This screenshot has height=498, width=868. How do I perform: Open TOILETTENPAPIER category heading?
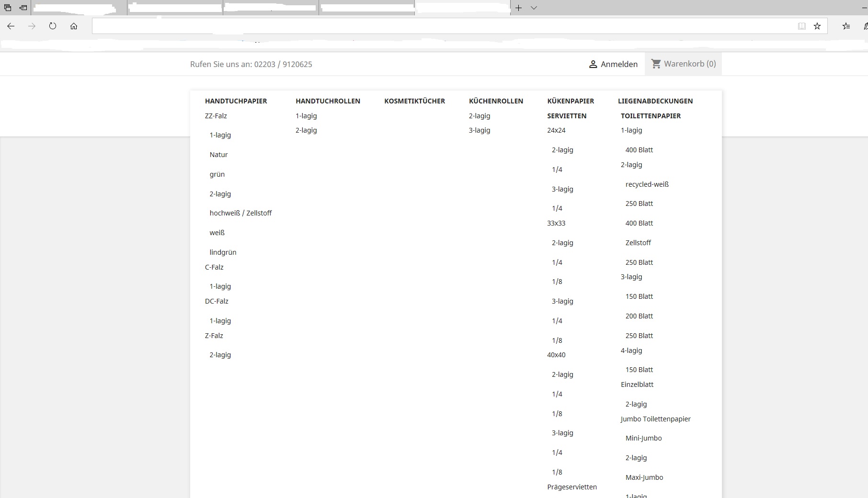point(651,116)
